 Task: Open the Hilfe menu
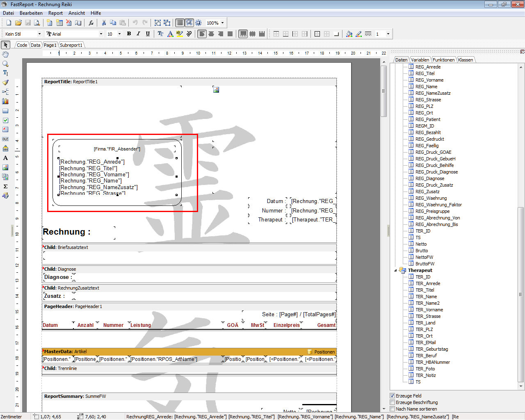click(x=96, y=13)
